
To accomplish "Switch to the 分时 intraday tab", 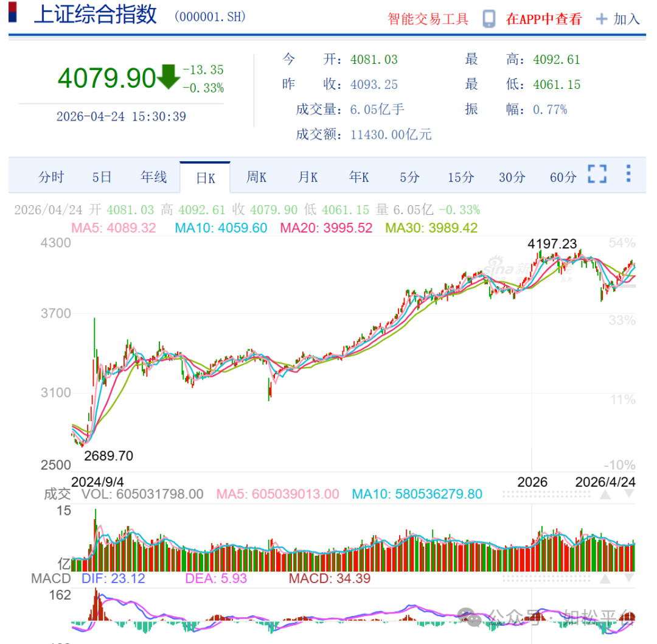I will point(51,177).
